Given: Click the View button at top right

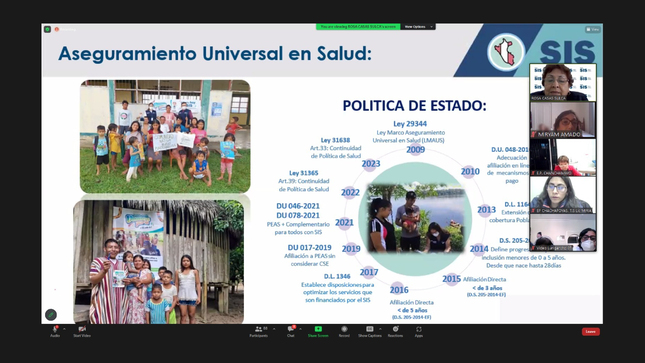Looking at the screenshot, I should tap(593, 29).
